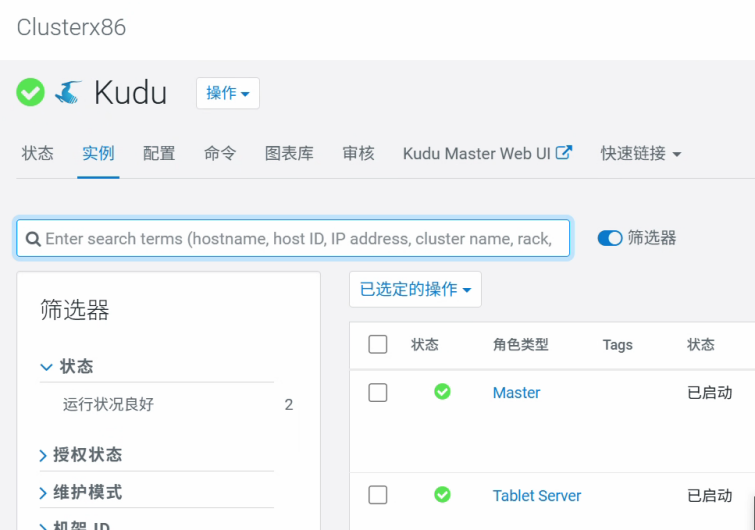
Task: Switch to the 审核 tab
Action: [x=358, y=154]
